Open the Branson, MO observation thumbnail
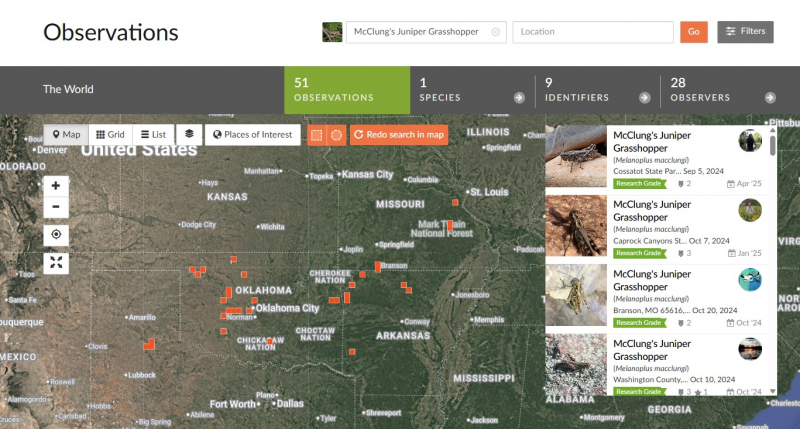The image size is (800, 429). tap(576, 295)
